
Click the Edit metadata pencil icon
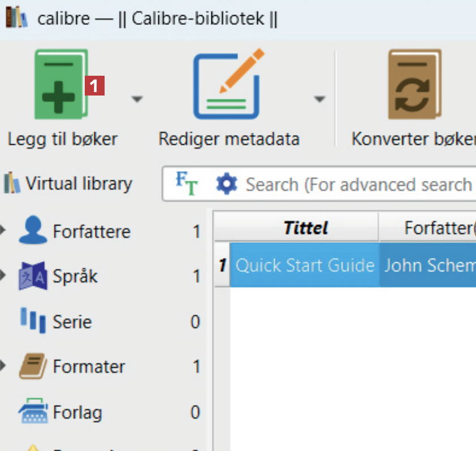click(227, 84)
